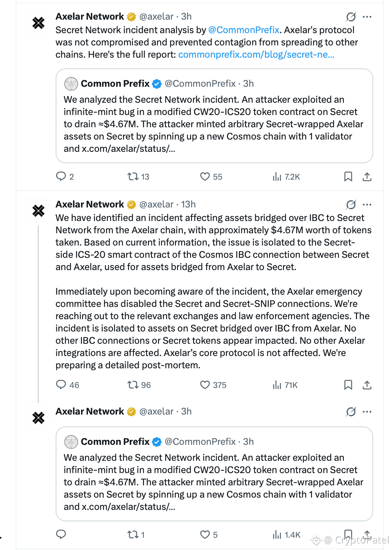The image size is (392, 550).
Task: Open Grok icon on first tweet
Action: coord(351,17)
